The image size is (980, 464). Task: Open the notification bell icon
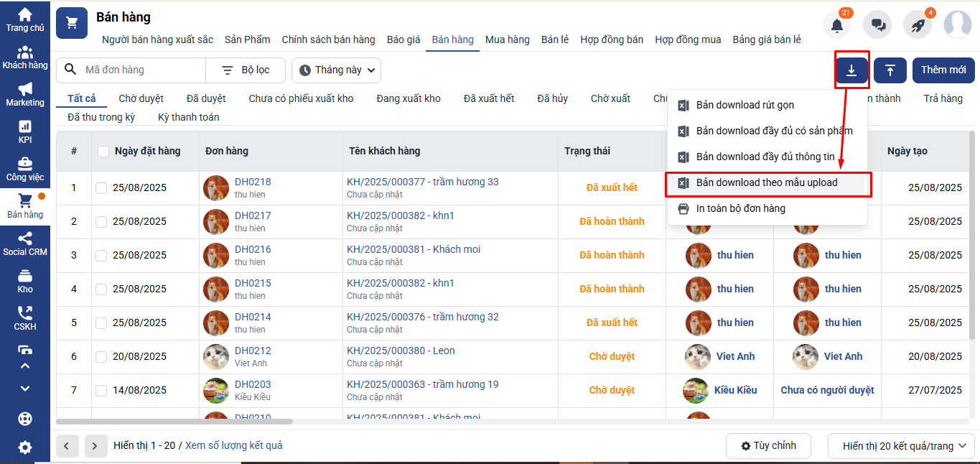pyautogui.click(x=836, y=24)
